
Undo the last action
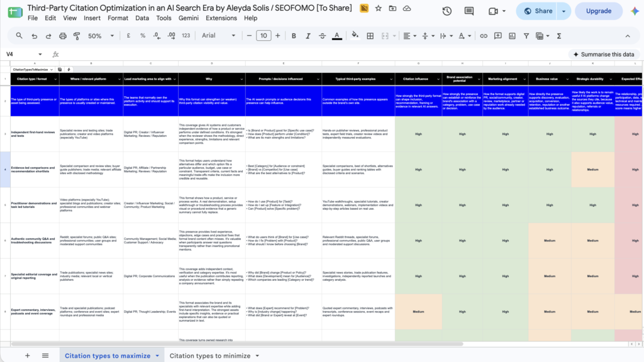point(34,36)
